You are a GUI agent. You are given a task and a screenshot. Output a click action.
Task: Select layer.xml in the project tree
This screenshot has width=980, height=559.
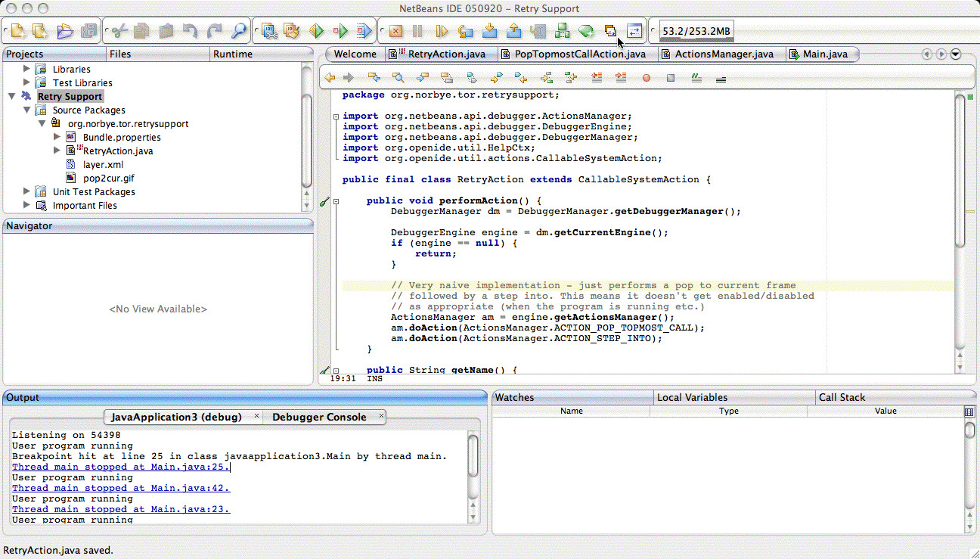[103, 164]
